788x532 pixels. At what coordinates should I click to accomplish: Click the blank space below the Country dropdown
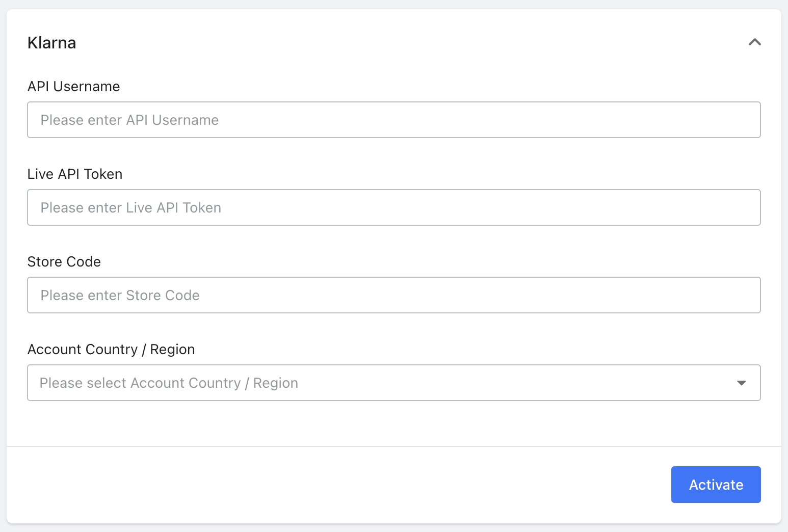coord(393,423)
